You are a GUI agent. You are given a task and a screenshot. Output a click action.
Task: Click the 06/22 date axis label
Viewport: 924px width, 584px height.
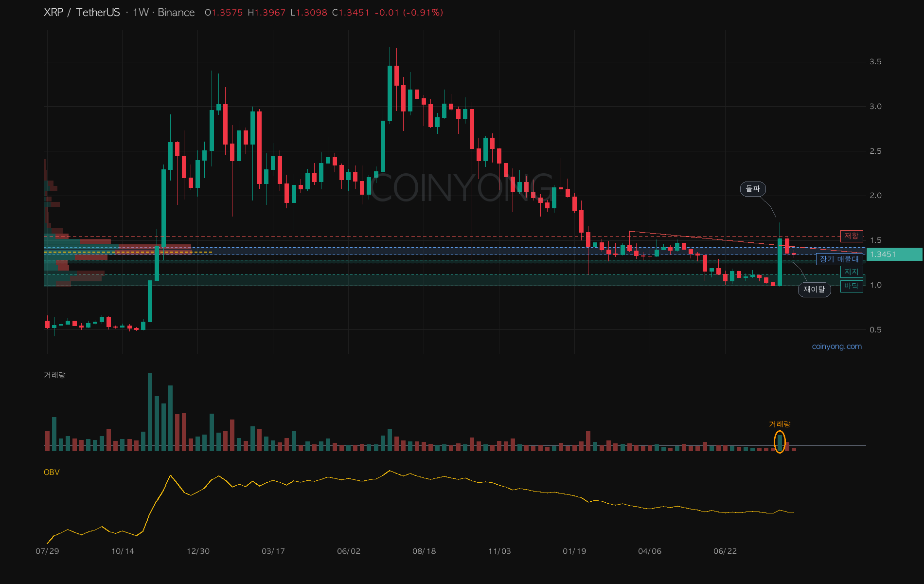click(725, 551)
